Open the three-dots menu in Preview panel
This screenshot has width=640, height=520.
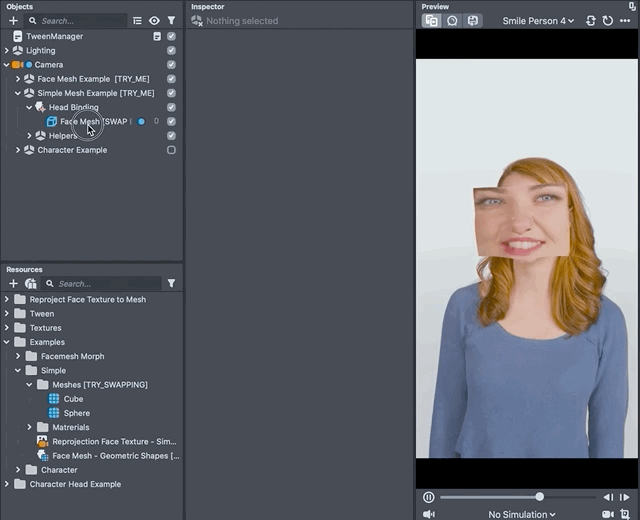[x=626, y=20]
